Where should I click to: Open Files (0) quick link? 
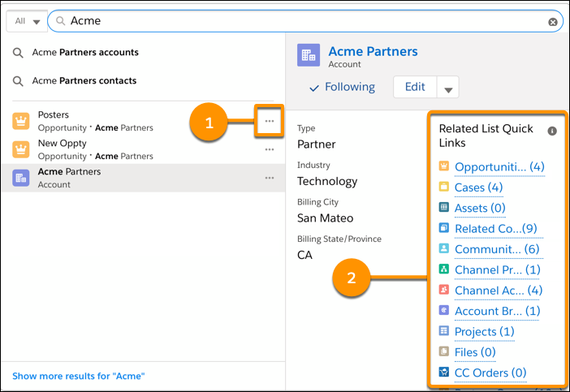coord(475,352)
